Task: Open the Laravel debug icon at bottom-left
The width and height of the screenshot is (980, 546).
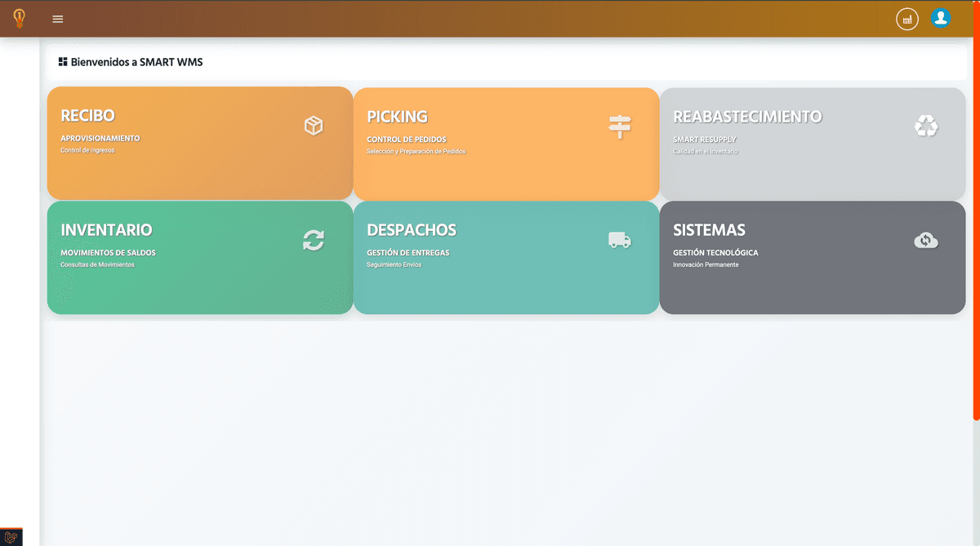Action: [11, 537]
